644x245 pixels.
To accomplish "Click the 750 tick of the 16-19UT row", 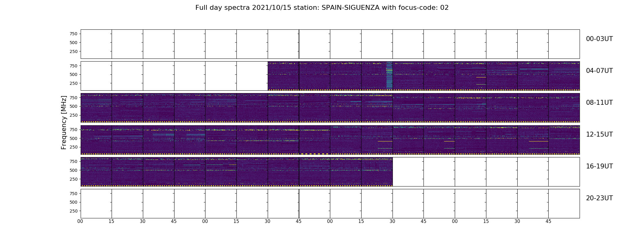I will coord(73,161).
